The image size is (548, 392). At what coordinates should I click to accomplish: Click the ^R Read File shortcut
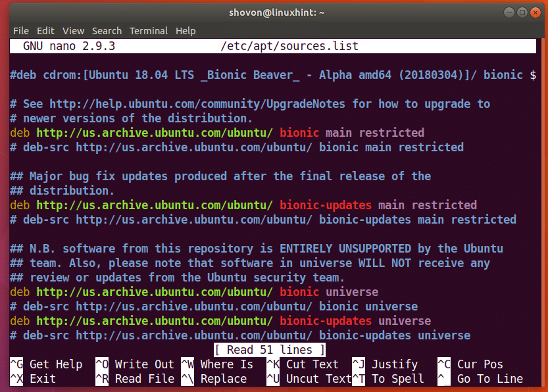pos(135,379)
